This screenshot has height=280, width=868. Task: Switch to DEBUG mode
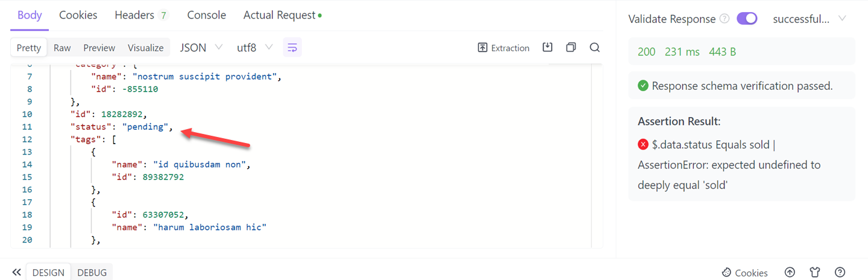[92, 272]
